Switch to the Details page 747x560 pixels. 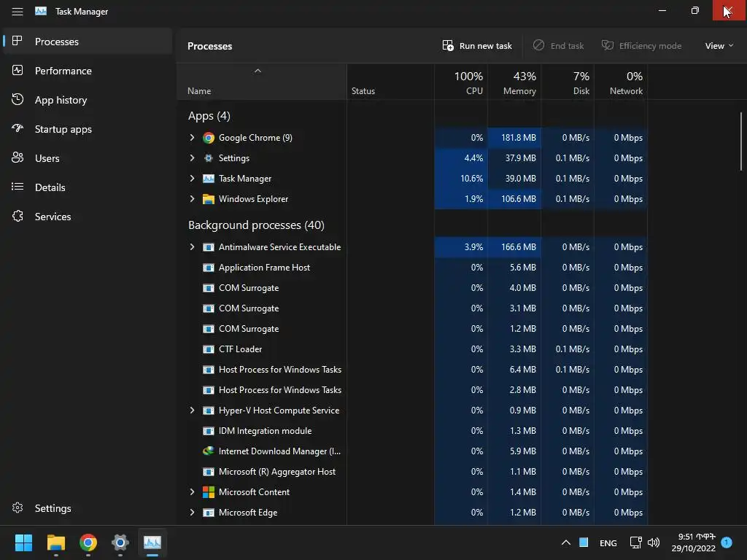click(88, 187)
